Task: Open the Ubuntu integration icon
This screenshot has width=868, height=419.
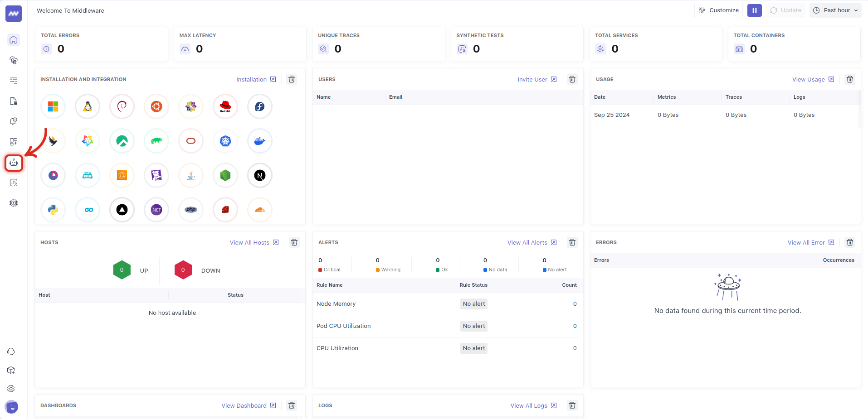Action: [x=156, y=106]
